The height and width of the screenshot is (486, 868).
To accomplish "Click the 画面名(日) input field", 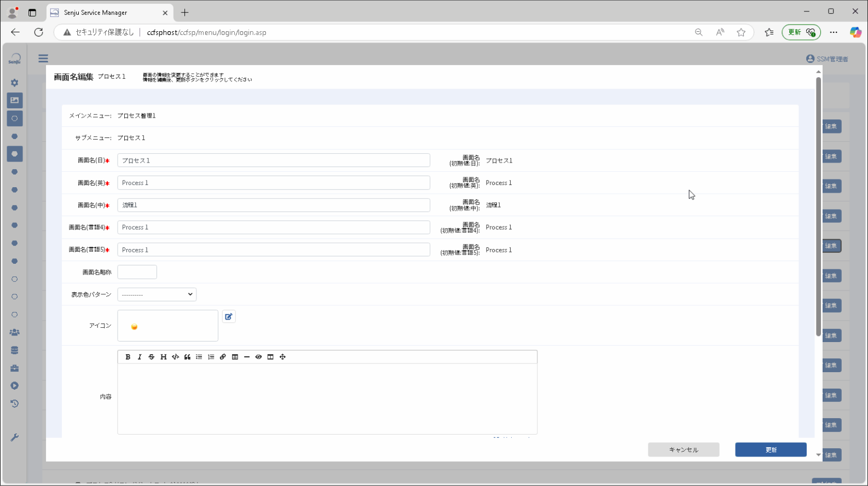I will point(274,160).
